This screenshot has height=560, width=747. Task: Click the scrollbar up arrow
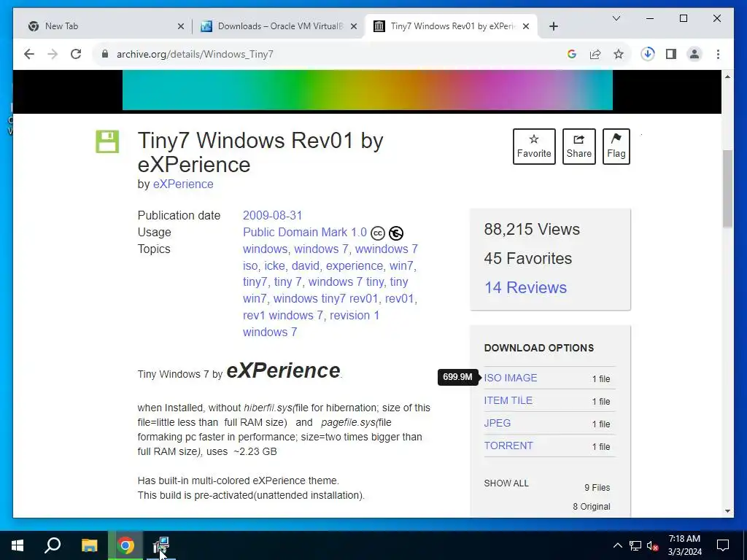(x=727, y=77)
